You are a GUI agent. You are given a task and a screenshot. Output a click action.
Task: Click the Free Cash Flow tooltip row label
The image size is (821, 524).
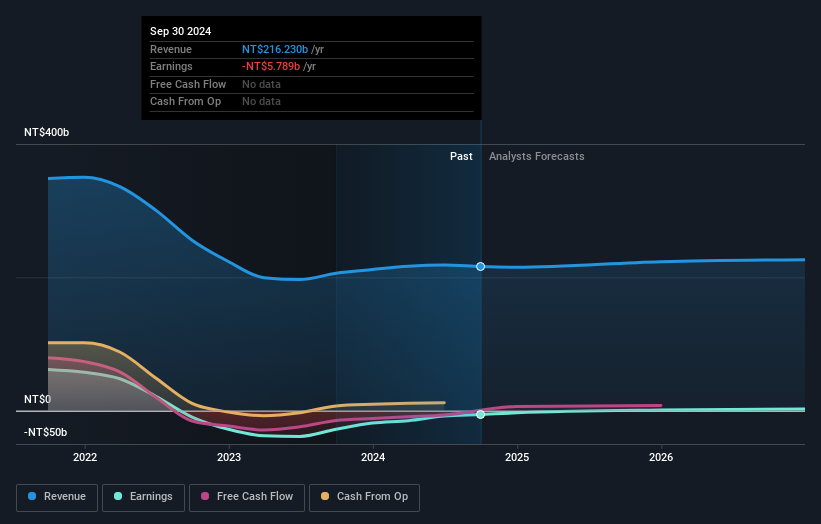coord(188,84)
